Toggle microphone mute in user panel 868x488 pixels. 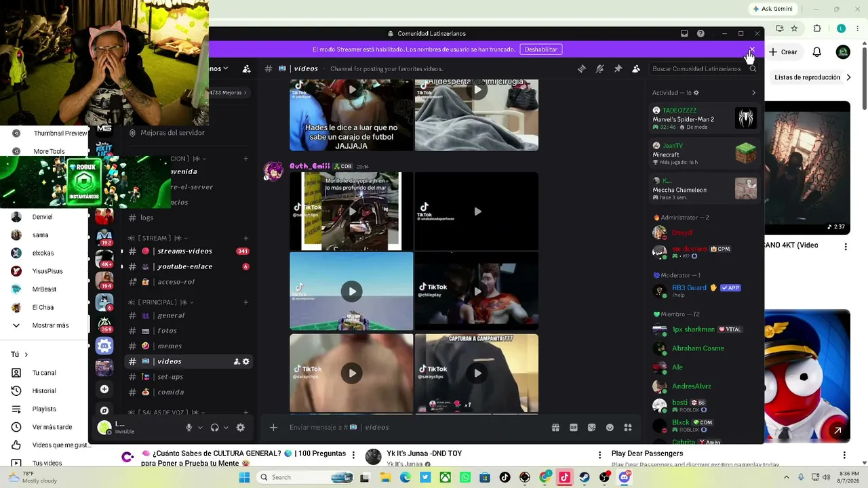click(x=189, y=427)
